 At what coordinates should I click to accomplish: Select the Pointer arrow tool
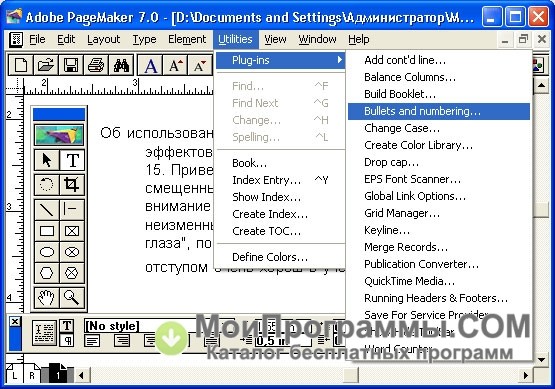(x=47, y=160)
